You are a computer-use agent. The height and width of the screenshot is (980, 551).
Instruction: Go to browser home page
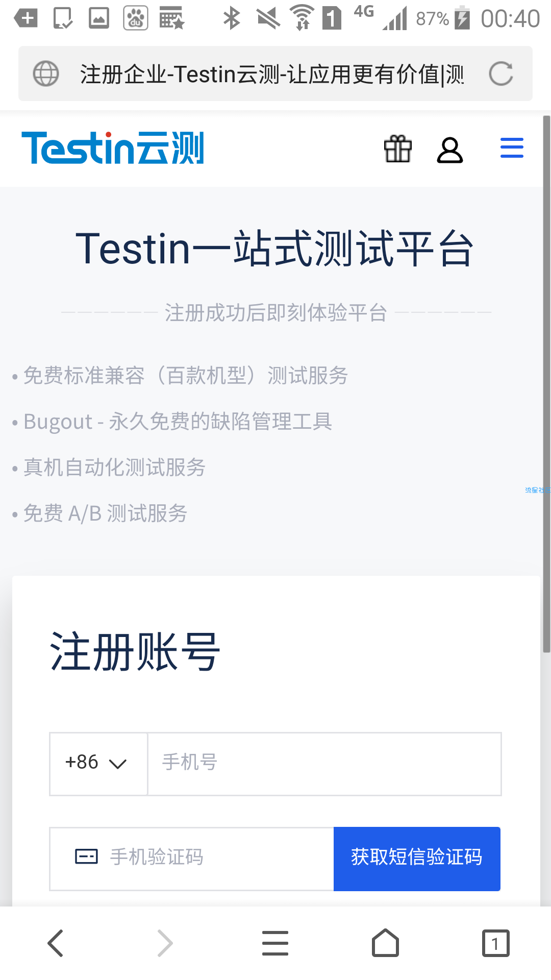386,943
